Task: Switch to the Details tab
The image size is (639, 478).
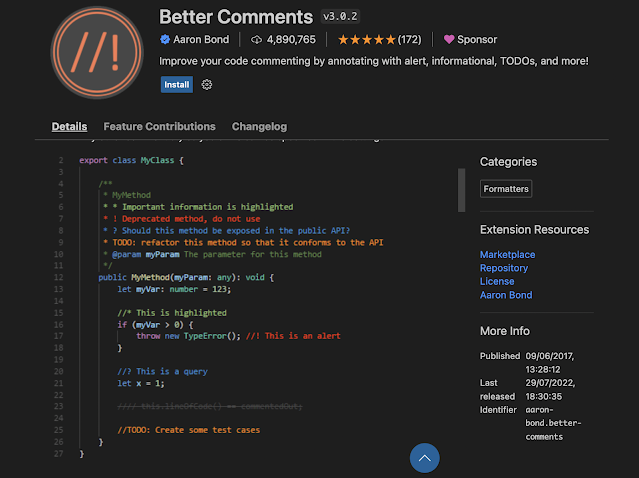Action: pos(69,127)
